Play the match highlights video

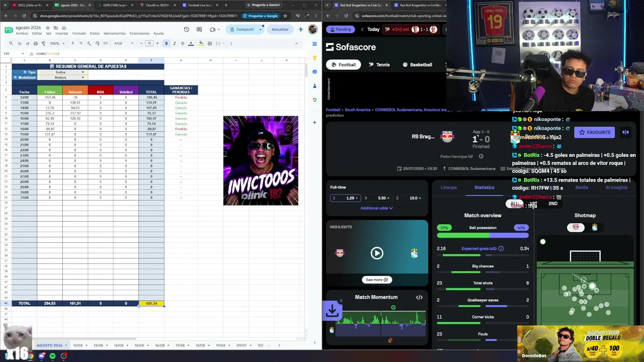[377, 253]
